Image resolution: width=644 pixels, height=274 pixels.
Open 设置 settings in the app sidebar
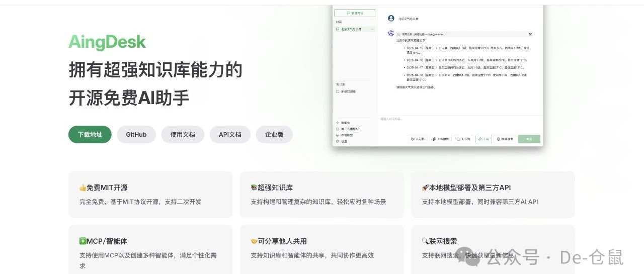pyautogui.click(x=342, y=141)
